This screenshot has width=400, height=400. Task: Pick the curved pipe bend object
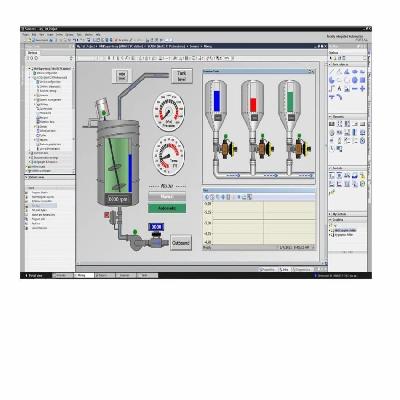(340, 97)
